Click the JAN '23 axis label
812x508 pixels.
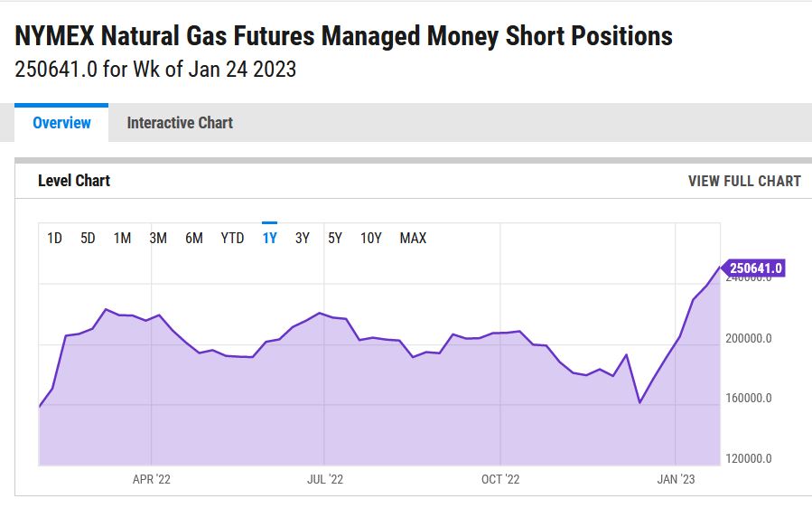(x=675, y=479)
